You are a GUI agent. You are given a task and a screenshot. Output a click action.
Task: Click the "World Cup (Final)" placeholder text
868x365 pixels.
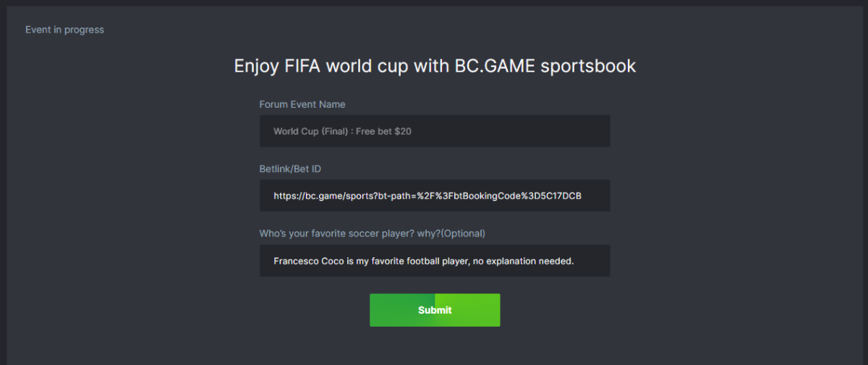(310, 132)
